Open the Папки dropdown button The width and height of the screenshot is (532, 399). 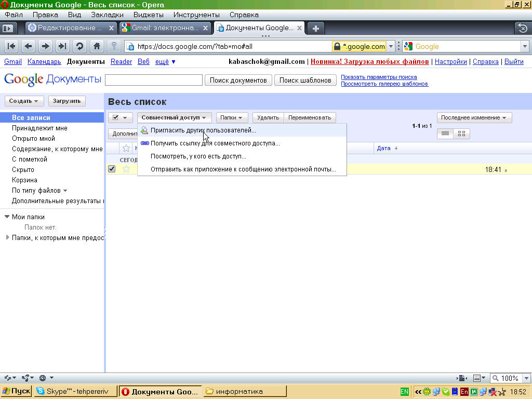(232, 118)
